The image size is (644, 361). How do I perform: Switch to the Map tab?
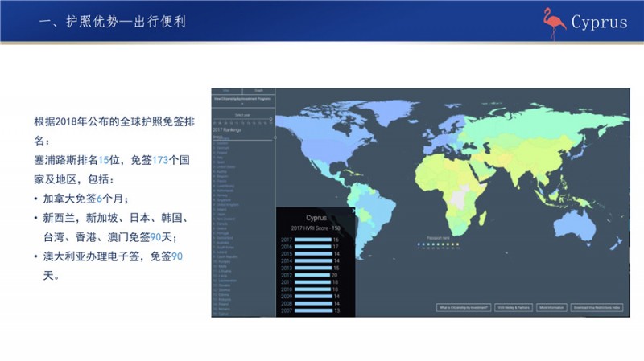227,91
